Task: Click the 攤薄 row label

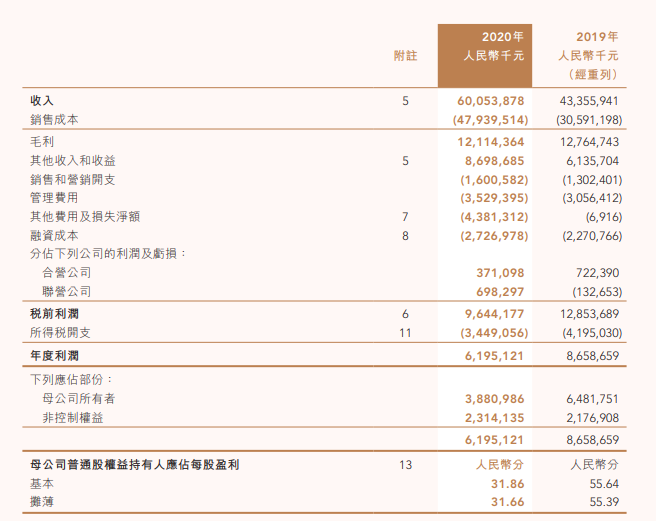Action: click(42, 501)
